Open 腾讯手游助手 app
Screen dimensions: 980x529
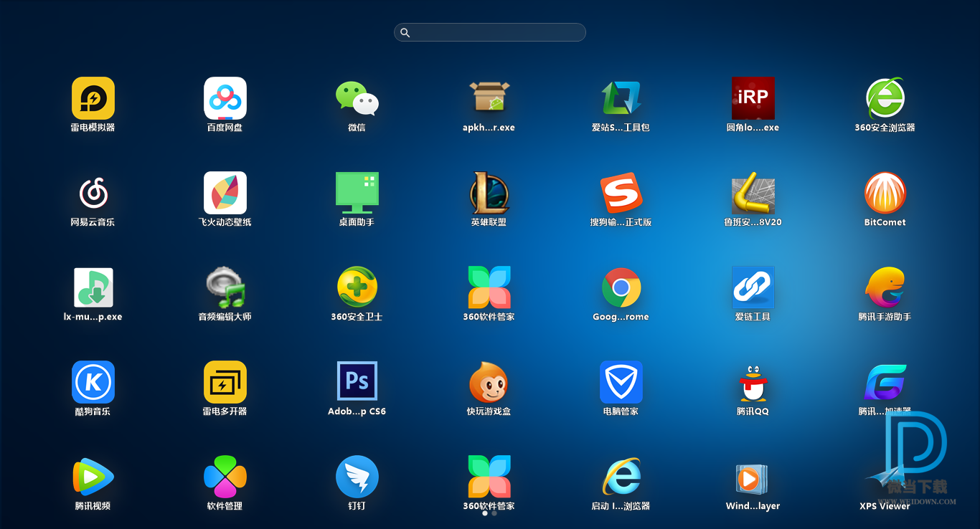click(x=885, y=287)
